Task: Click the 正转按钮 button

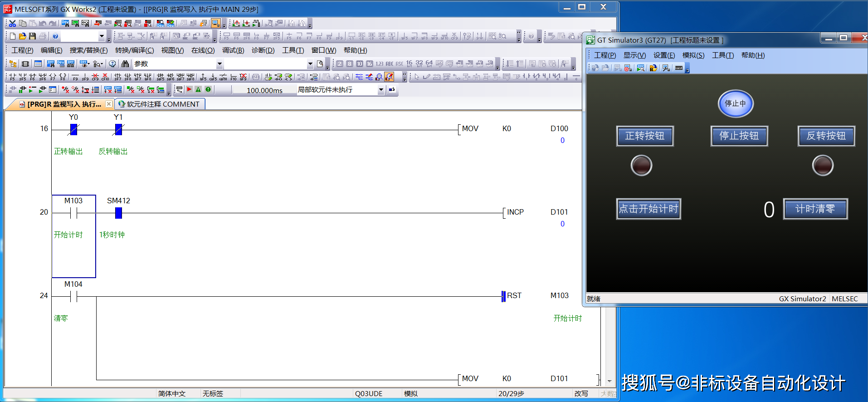Action: (x=644, y=136)
